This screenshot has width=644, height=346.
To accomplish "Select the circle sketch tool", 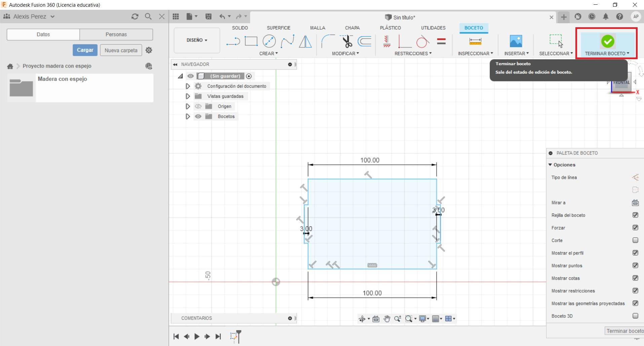I will pyautogui.click(x=269, y=41).
